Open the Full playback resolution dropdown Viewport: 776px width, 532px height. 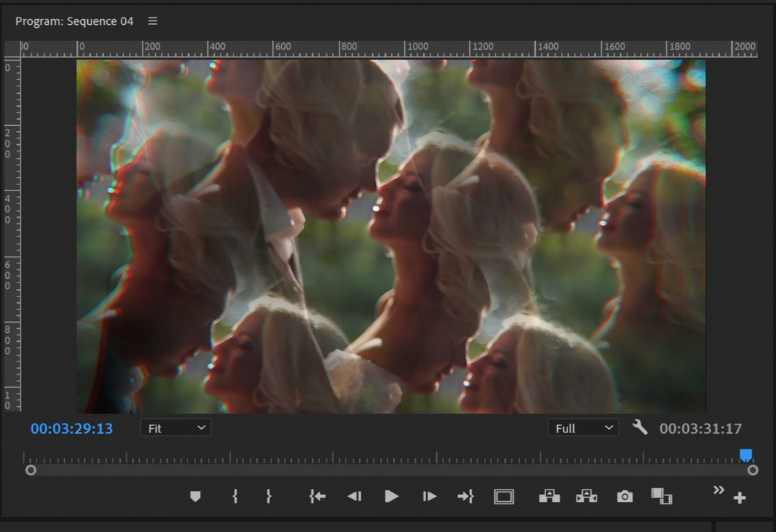[x=582, y=428]
